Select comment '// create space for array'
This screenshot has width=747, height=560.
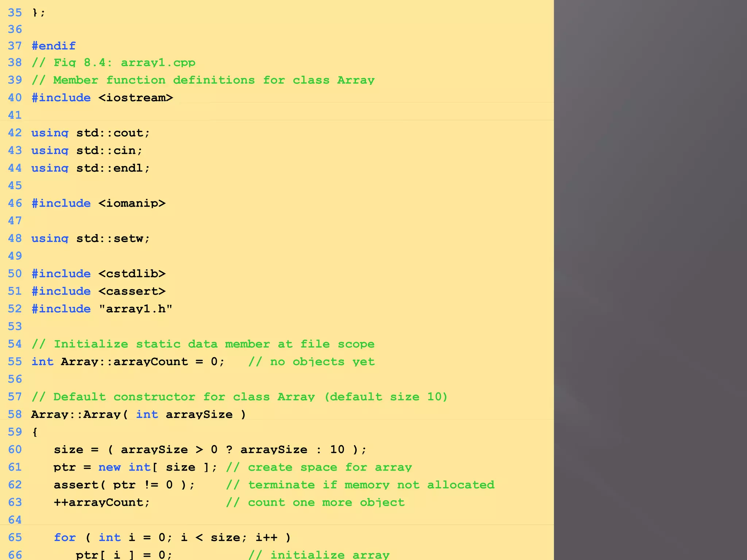tap(319, 467)
